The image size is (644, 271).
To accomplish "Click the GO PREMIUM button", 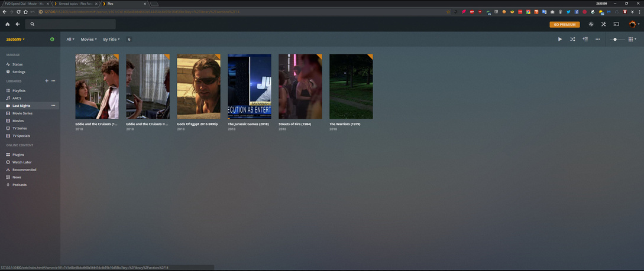I will (565, 25).
